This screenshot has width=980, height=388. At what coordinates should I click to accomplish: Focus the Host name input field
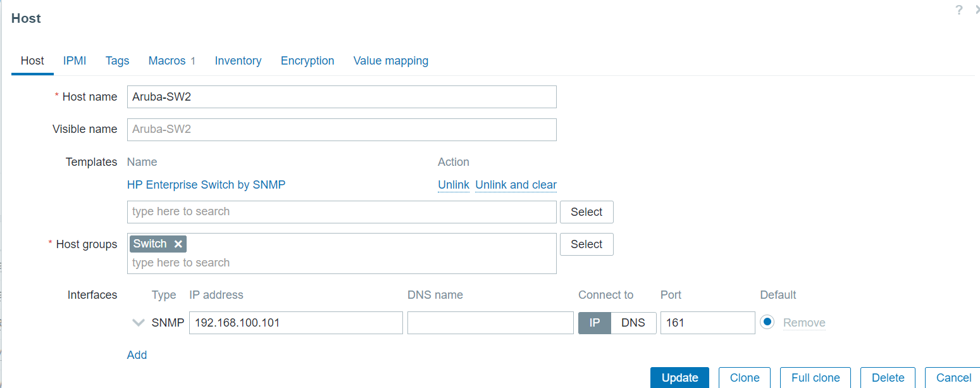[x=342, y=97]
